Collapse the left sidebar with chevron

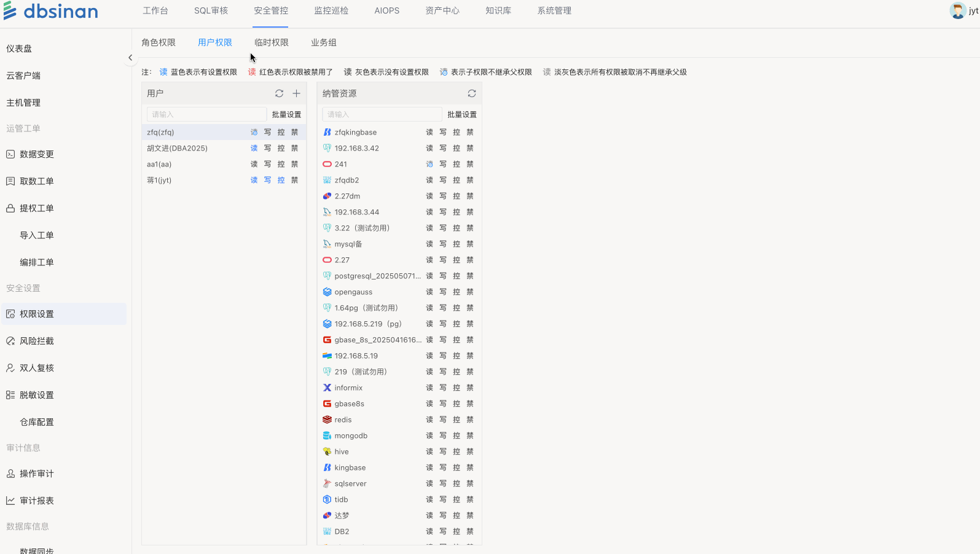[130, 58]
